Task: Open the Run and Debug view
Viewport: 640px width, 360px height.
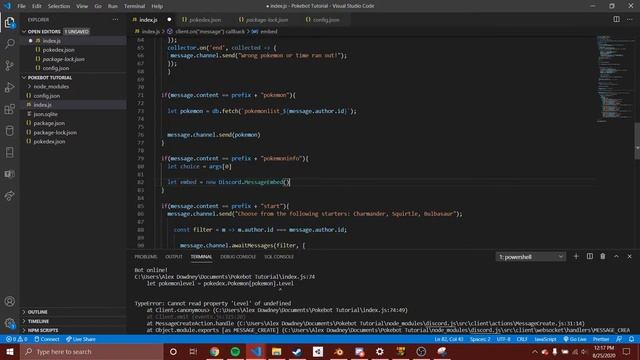Action: (x=9, y=87)
